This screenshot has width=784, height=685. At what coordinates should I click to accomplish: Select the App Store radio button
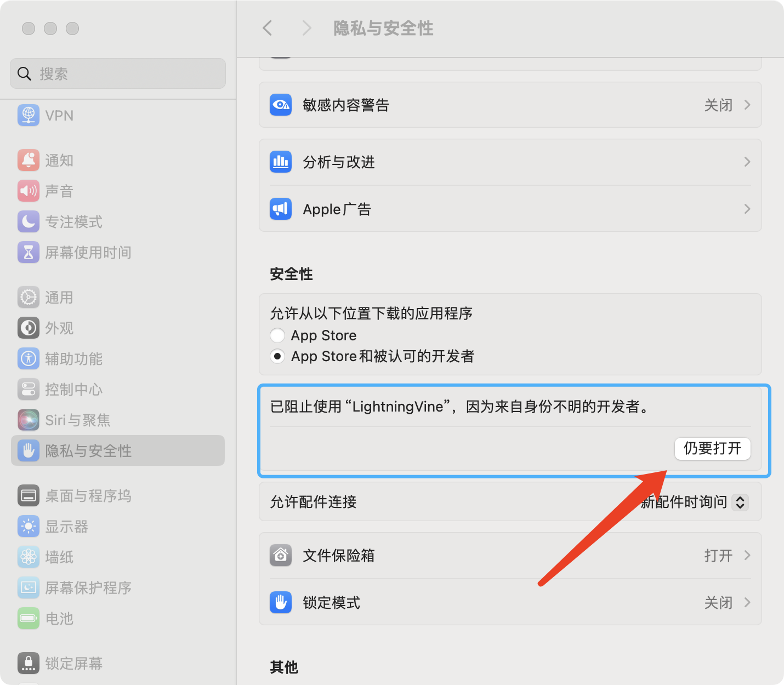tap(277, 335)
